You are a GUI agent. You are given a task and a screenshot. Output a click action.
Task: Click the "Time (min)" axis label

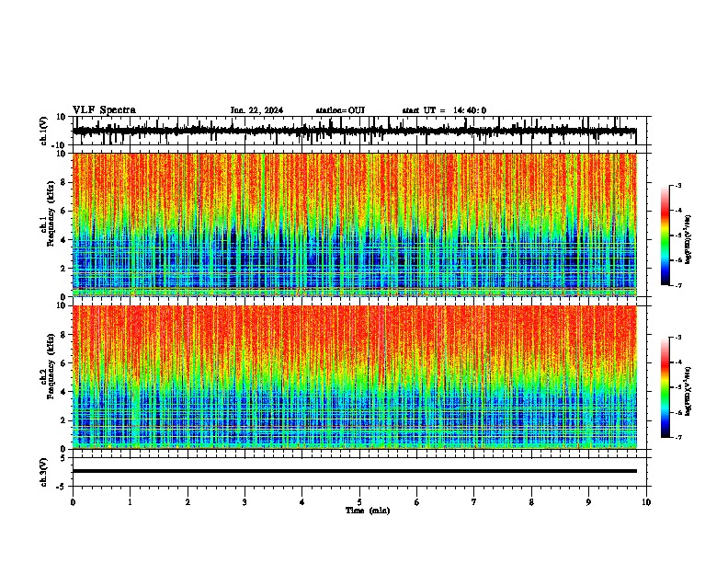tap(368, 511)
